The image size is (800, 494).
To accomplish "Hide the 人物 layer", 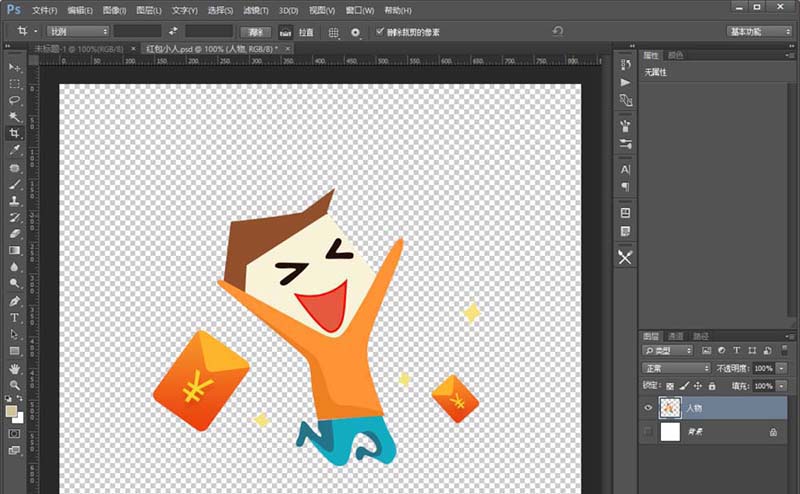I will click(649, 408).
